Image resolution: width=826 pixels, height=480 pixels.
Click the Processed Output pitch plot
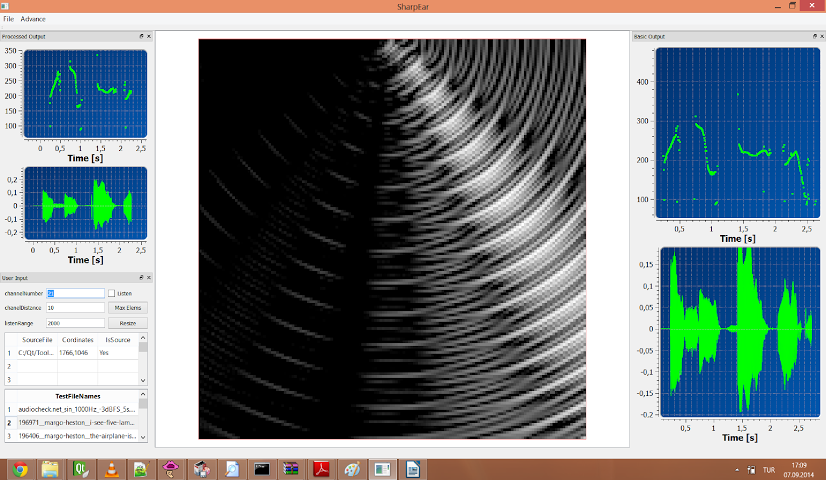pyautogui.click(x=85, y=94)
